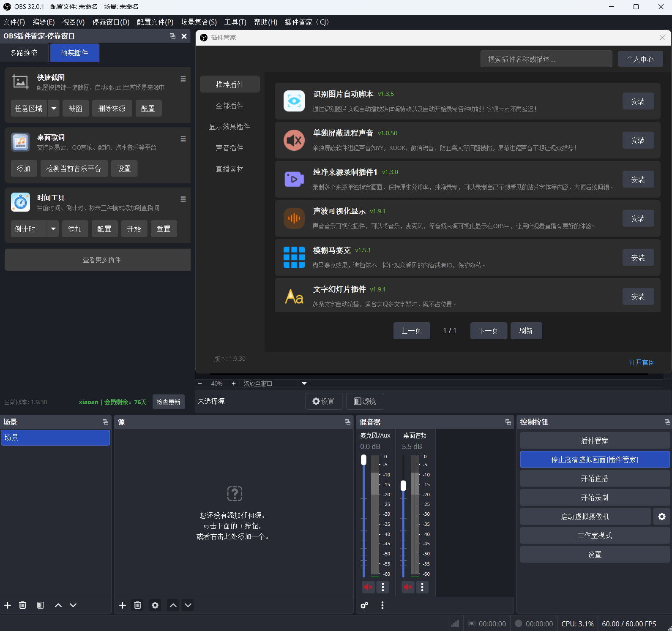
Task: Click the 桌面音频 three-dot options icon
Action: click(422, 587)
